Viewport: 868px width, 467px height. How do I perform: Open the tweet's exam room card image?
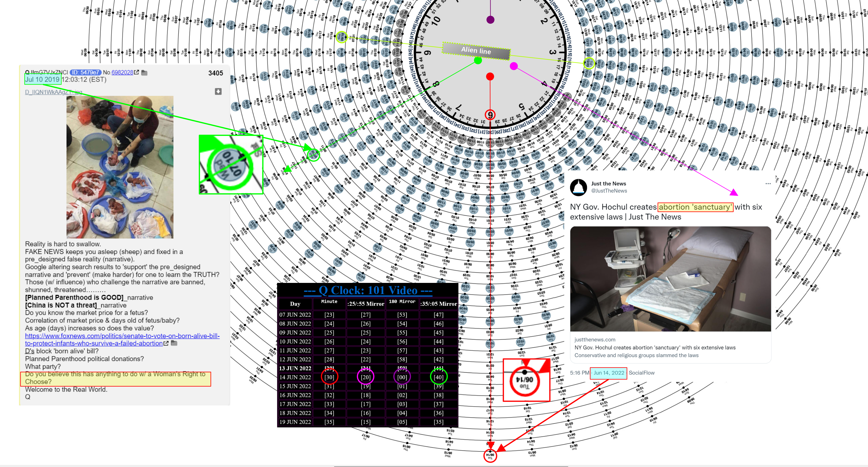pyautogui.click(x=670, y=279)
